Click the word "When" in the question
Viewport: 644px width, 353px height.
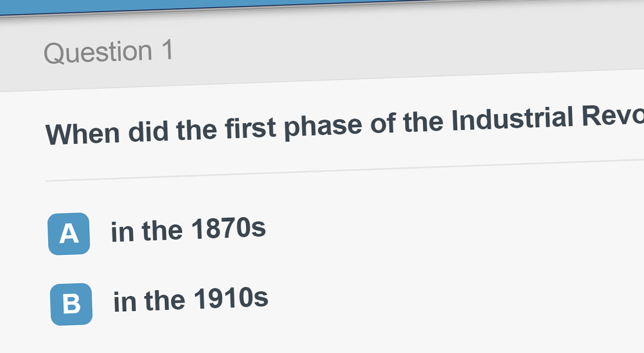pos(83,134)
